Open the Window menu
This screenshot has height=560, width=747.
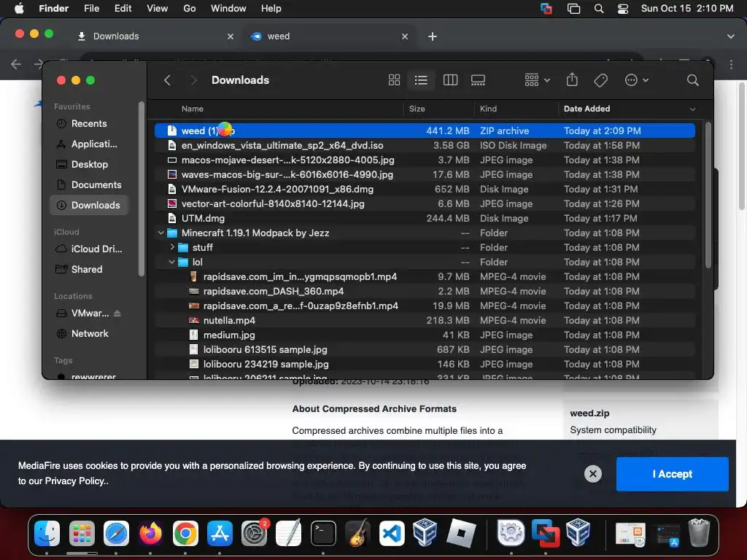[228, 9]
